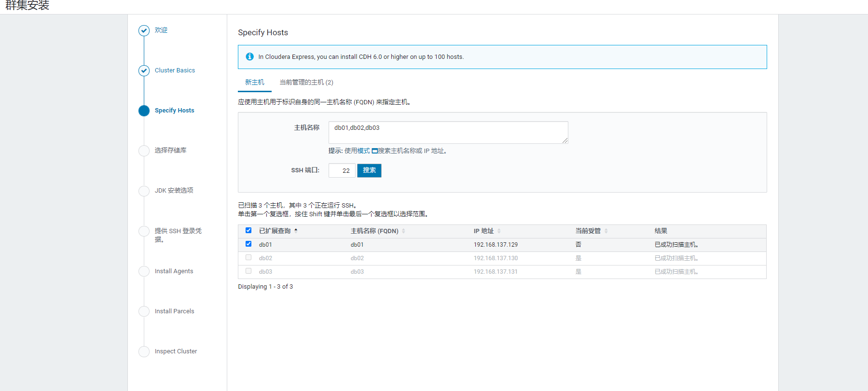Click IP 192.168.137.130 cell
The image size is (868, 391).
[x=496, y=258]
